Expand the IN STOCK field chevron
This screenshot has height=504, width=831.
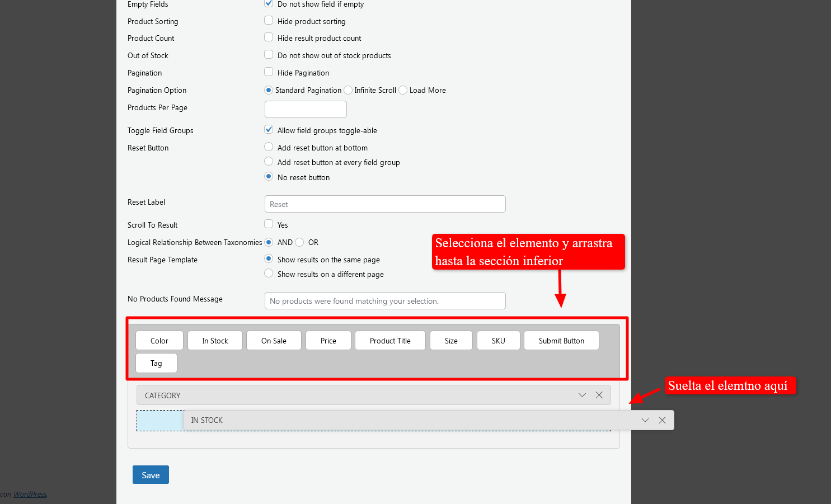point(645,420)
